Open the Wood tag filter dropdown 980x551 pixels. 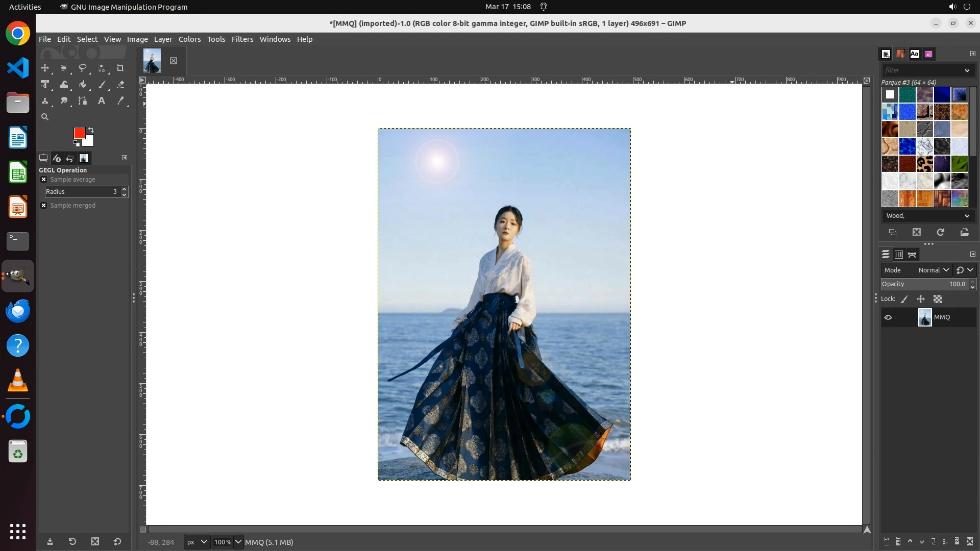967,216
